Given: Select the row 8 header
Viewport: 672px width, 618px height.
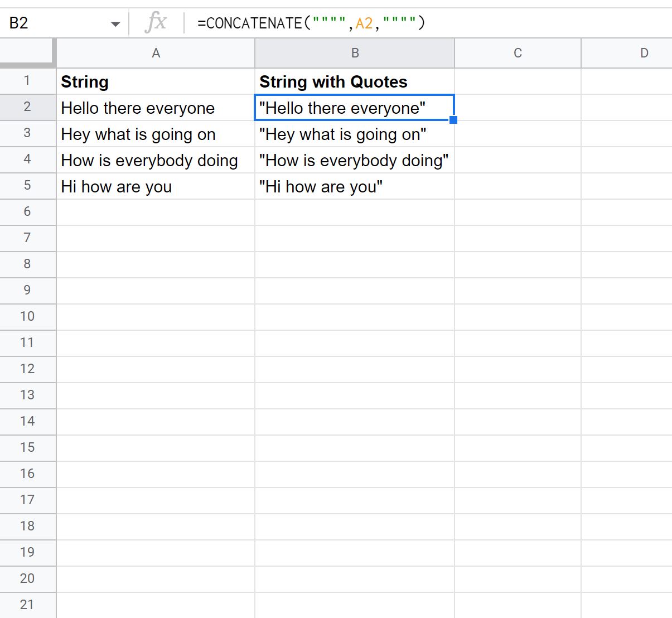Looking at the screenshot, I should [x=28, y=264].
